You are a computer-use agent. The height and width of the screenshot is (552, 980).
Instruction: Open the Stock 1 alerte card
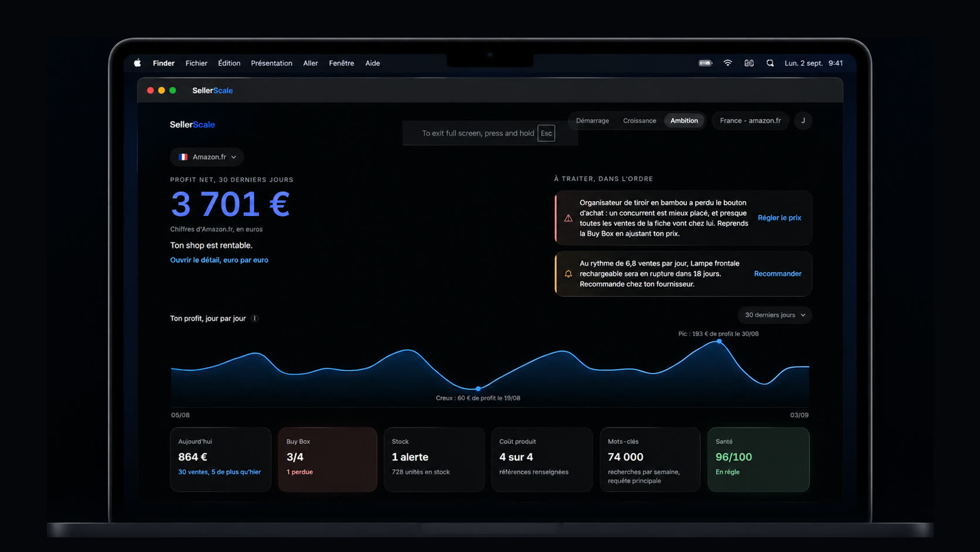coord(434,459)
